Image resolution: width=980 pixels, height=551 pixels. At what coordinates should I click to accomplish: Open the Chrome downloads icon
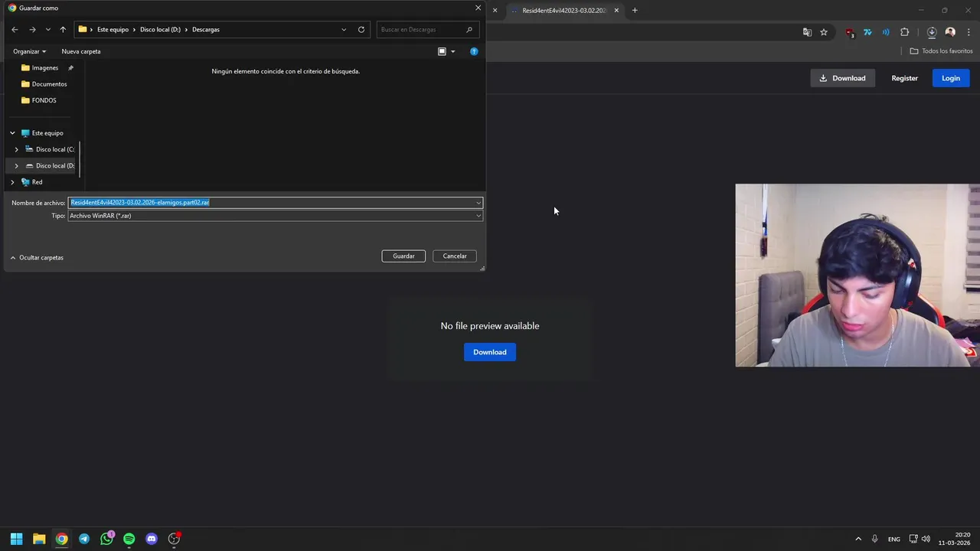[x=932, y=32]
